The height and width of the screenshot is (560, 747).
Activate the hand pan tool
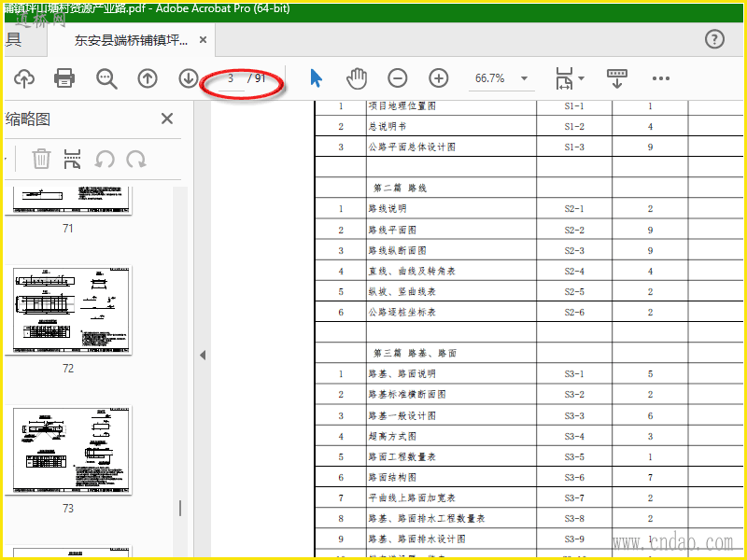click(357, 78)
